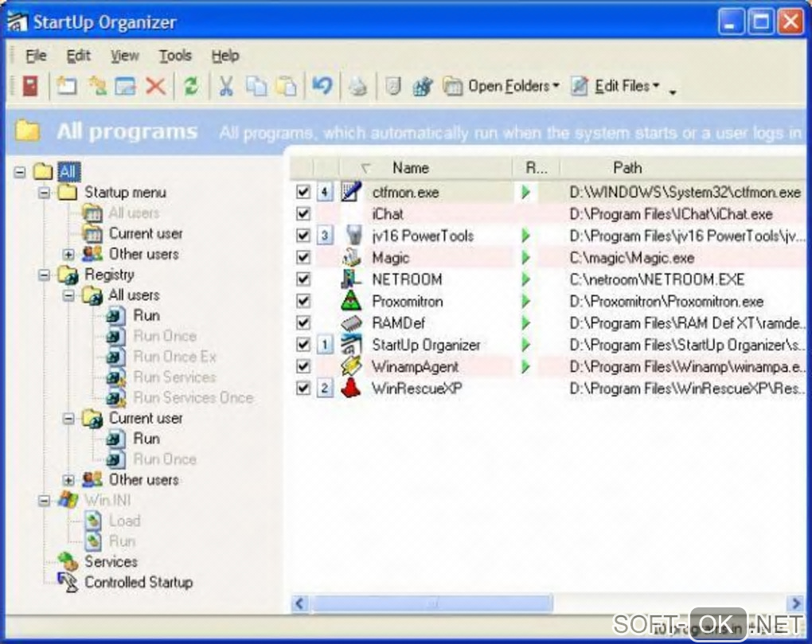Image resolution: width=812 pixels, height=644 pixels.
Task: Click the red exit door toolbar icon
Action: tap(30, 86)
